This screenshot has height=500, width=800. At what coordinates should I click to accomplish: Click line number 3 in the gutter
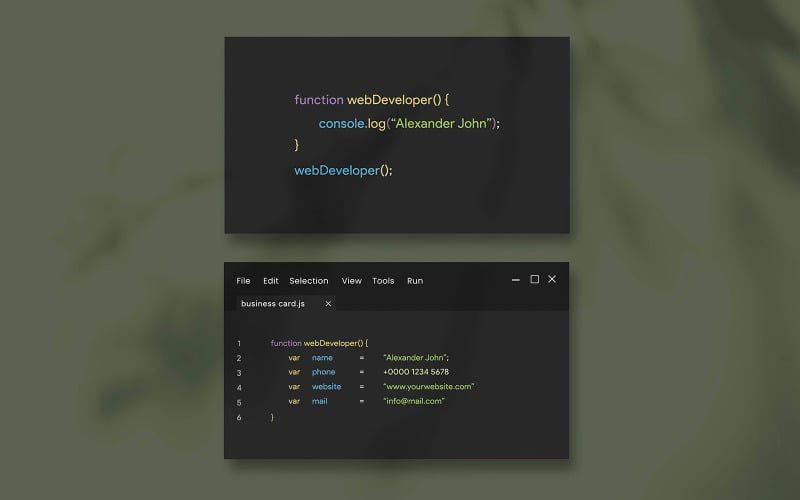239,373
